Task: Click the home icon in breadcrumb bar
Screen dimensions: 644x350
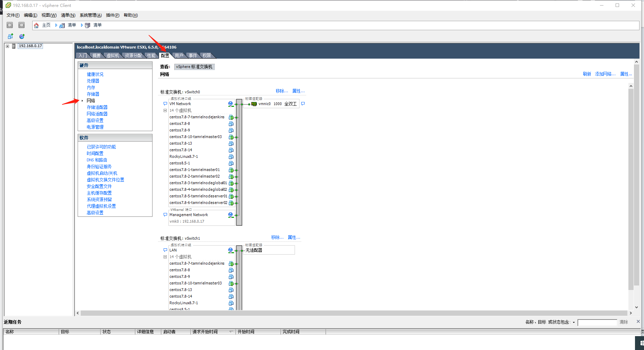Action: click(36, 25)
